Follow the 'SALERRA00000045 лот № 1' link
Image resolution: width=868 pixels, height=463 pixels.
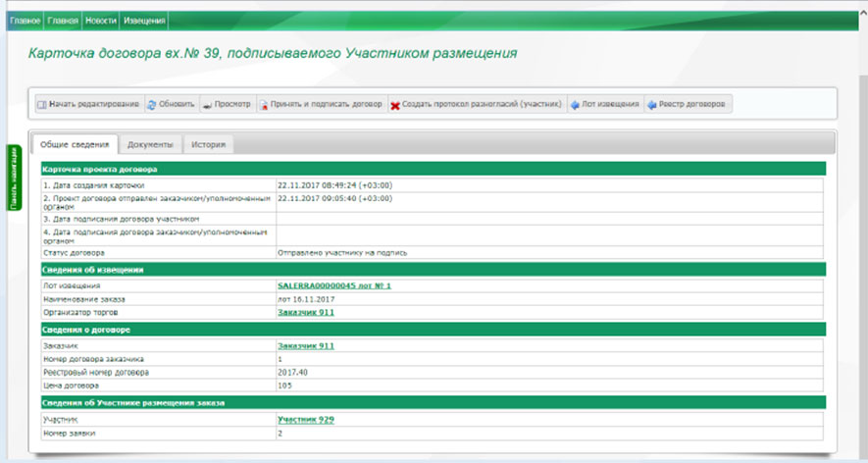pyautogui.click(x=334, y=285)
